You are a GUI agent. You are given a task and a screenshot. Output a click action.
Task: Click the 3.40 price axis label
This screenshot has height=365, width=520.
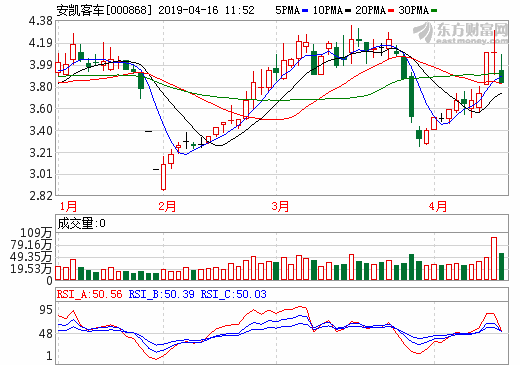point(41,131)
